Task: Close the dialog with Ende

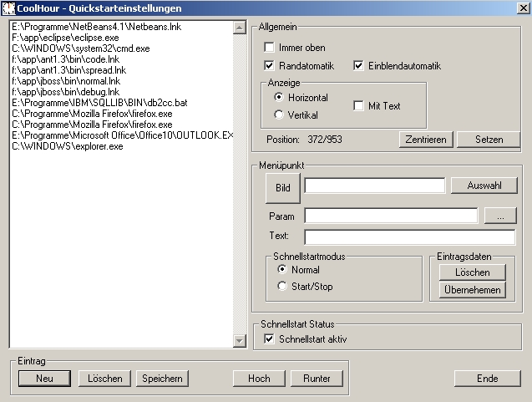Action: click(487, 379)
